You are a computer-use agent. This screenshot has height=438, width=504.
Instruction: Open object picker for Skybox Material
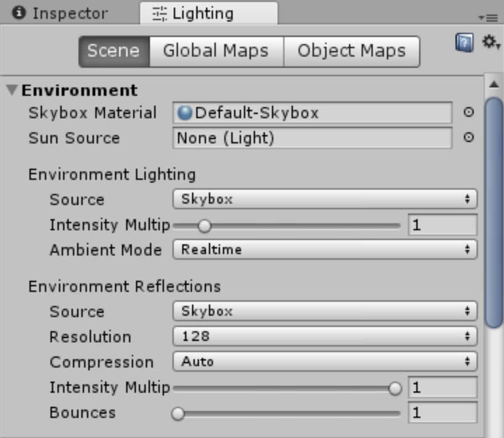(x=469, y=112)
